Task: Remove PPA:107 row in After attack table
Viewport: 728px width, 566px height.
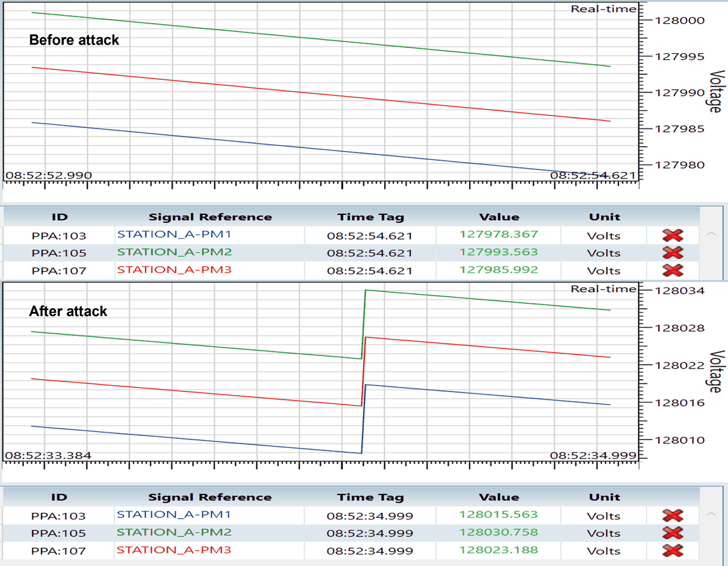Action: (673, 551)
